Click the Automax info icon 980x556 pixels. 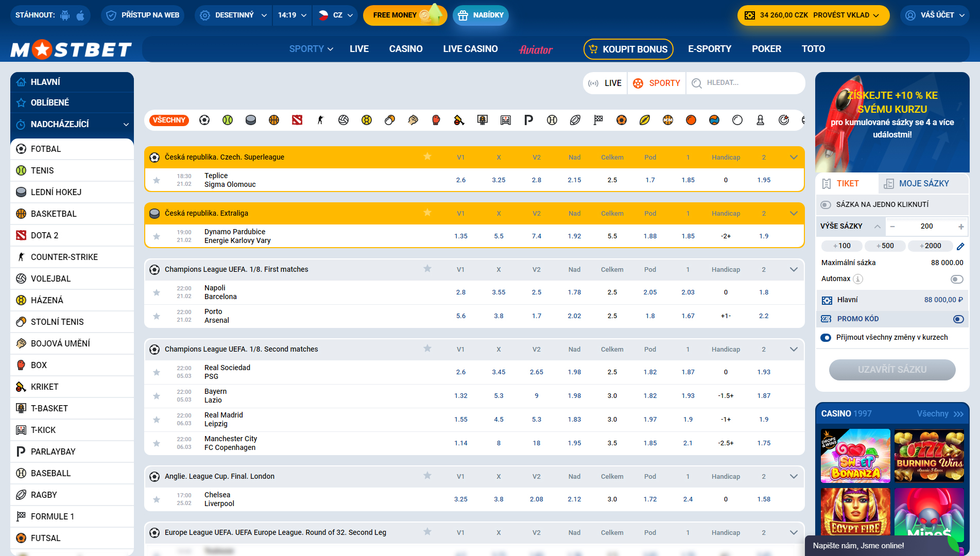click(858, 279)
